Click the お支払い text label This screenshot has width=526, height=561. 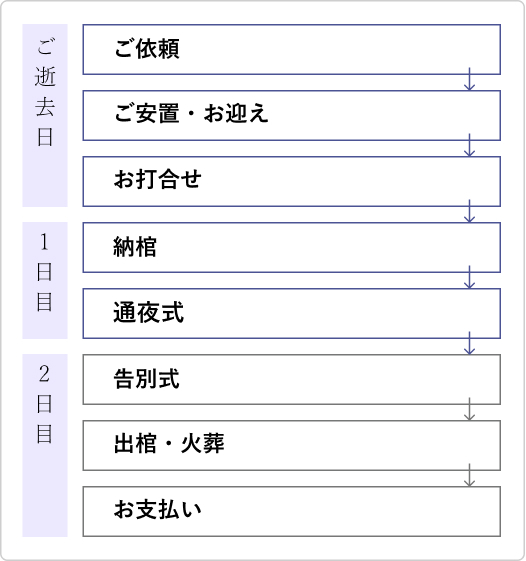[157, 509]
